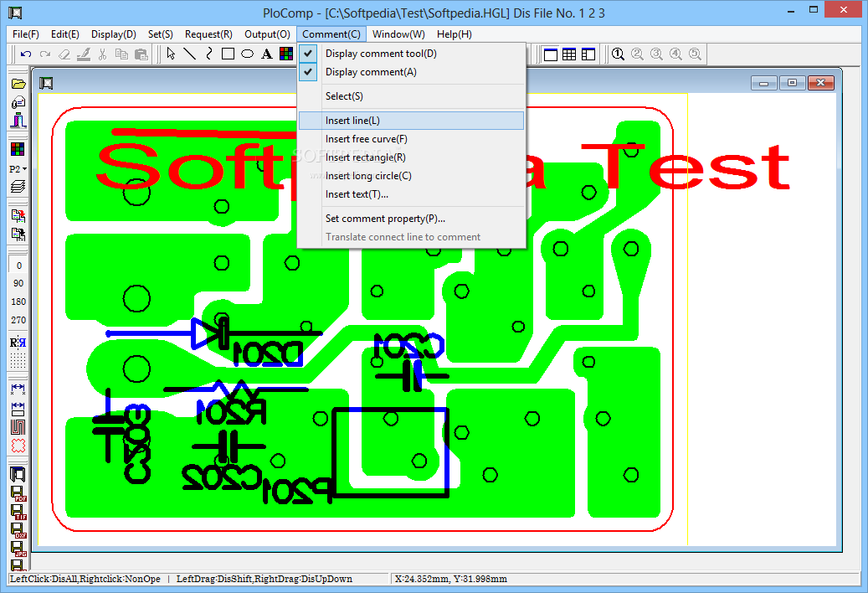
Task: Pick the diagonal Line drawing tool
Action: pos(190,54)
